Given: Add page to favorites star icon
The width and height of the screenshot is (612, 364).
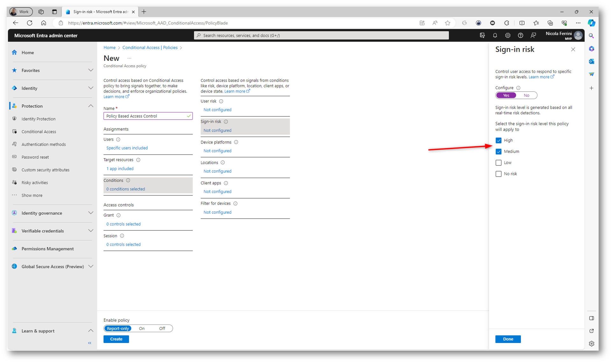Looking at the screenshot, I should 448,23.
